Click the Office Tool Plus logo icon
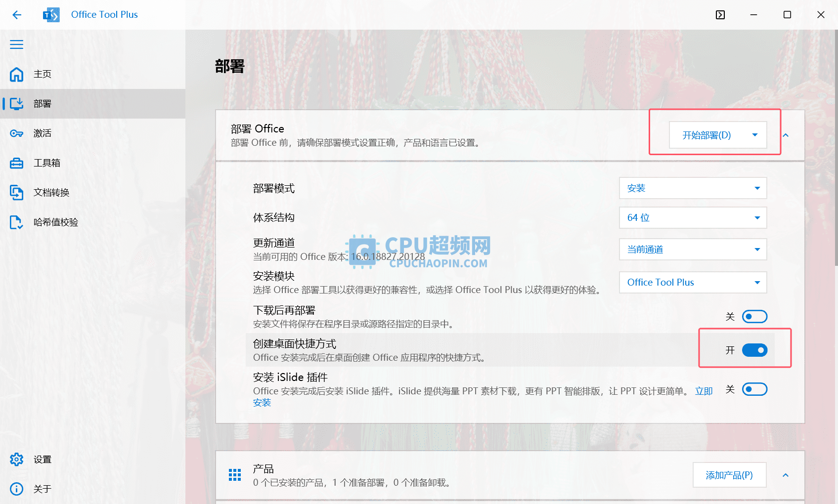 (x=51, y=15)
